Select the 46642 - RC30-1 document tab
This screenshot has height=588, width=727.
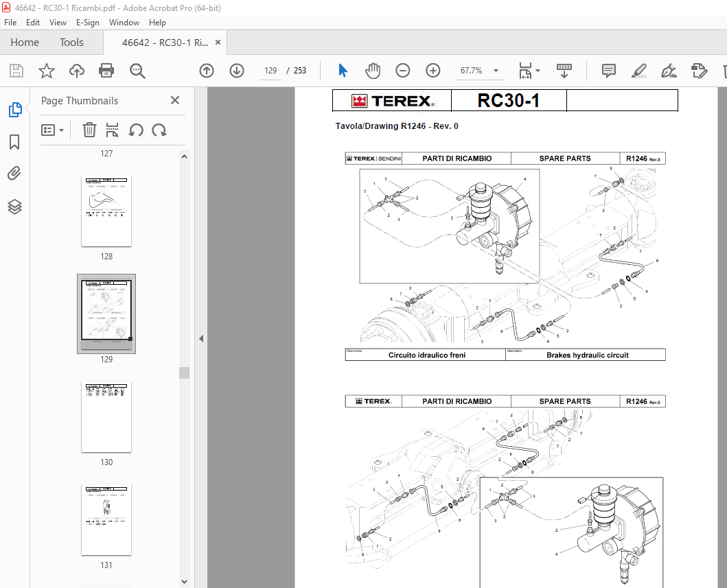[165, 43]
